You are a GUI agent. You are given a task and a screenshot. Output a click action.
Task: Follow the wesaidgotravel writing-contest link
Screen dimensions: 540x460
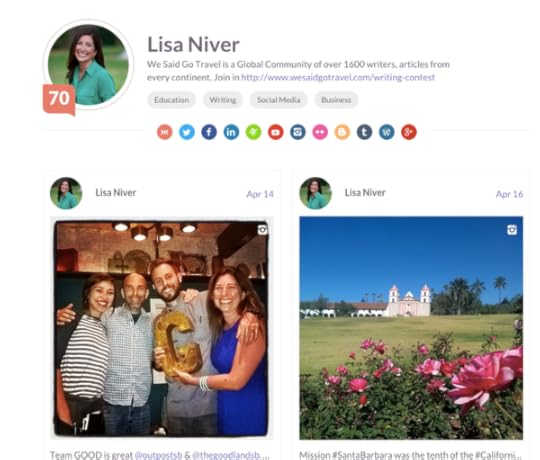[338, 77]
